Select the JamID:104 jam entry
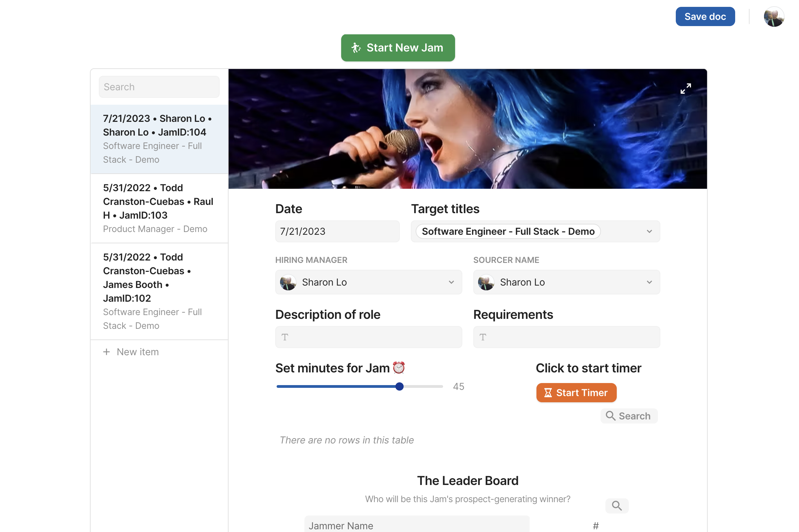Image resolution: width=799 pixels, height=532 pixels. coord(159,139)
